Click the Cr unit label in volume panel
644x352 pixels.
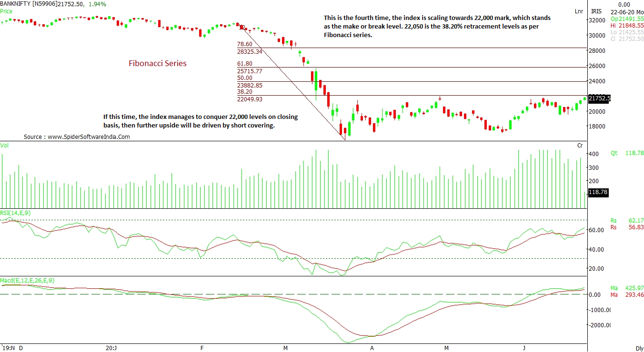coord(580,145)
